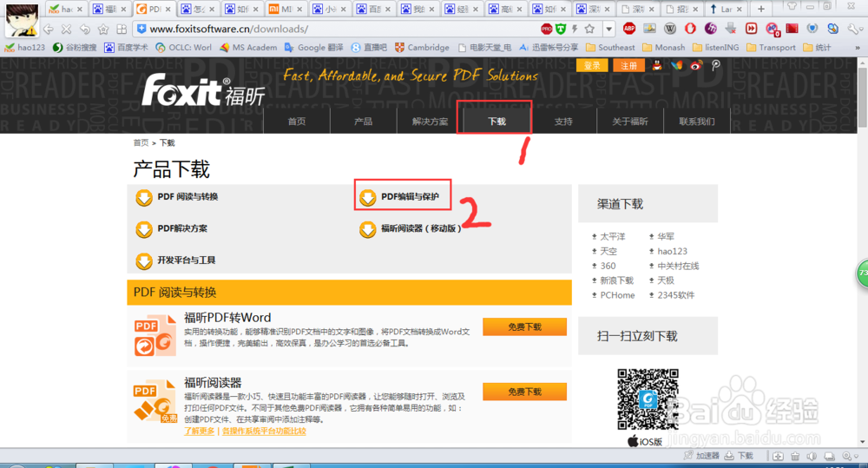Viewport: 868px width, 468px height.
Task: Open the 下载 nav menu item
Action: pos(496,122)
